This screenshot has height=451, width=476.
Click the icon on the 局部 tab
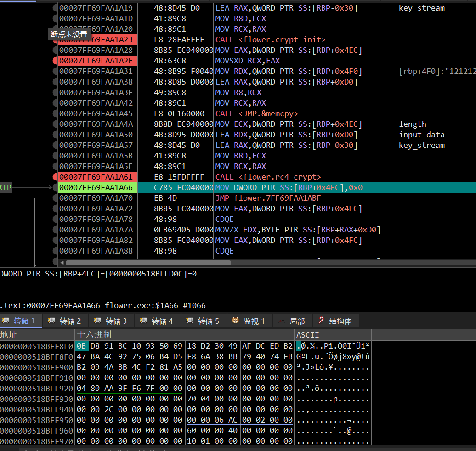[281, 321]
